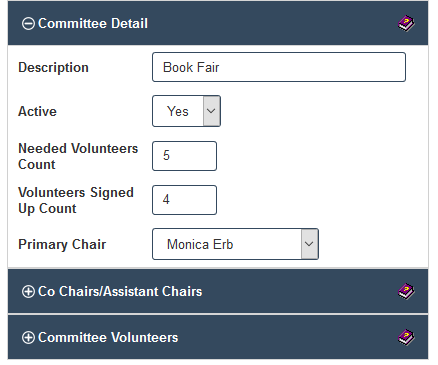This screenshot has height=365, width=438.
Task: Focus the Volunteers Signed Up Count field
Action: click(184, 200)
